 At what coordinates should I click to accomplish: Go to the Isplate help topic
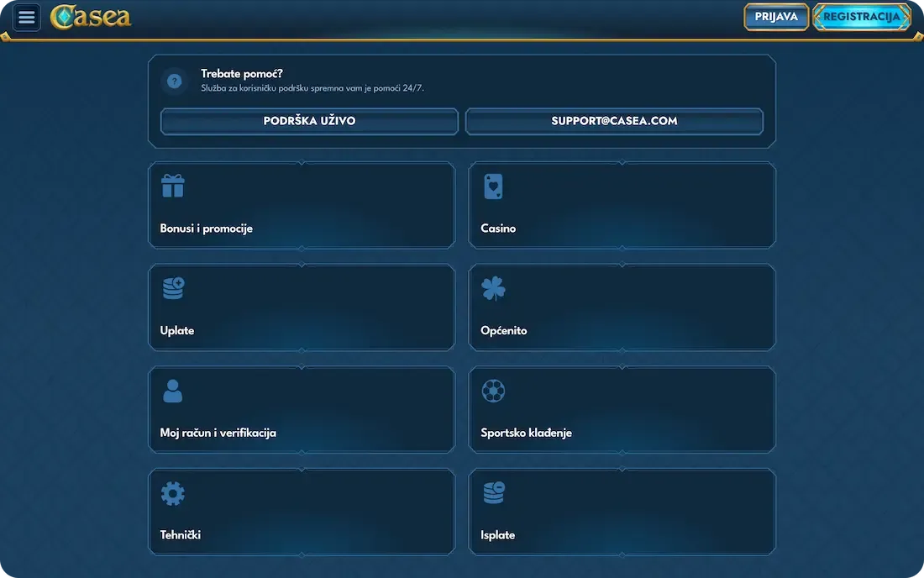[622, 512]
